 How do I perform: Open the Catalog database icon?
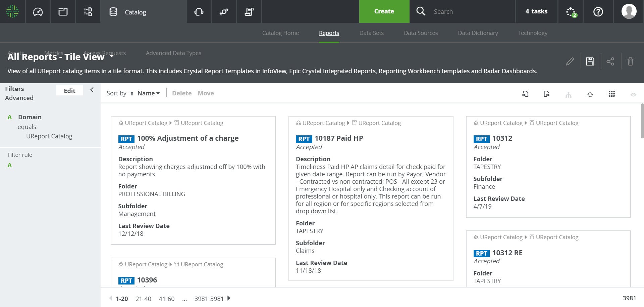pyautogui.click(x=113, y=12)
